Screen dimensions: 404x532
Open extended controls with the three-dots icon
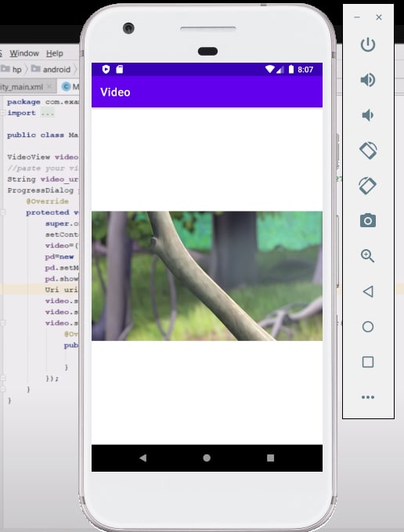(x=368, y=397)
